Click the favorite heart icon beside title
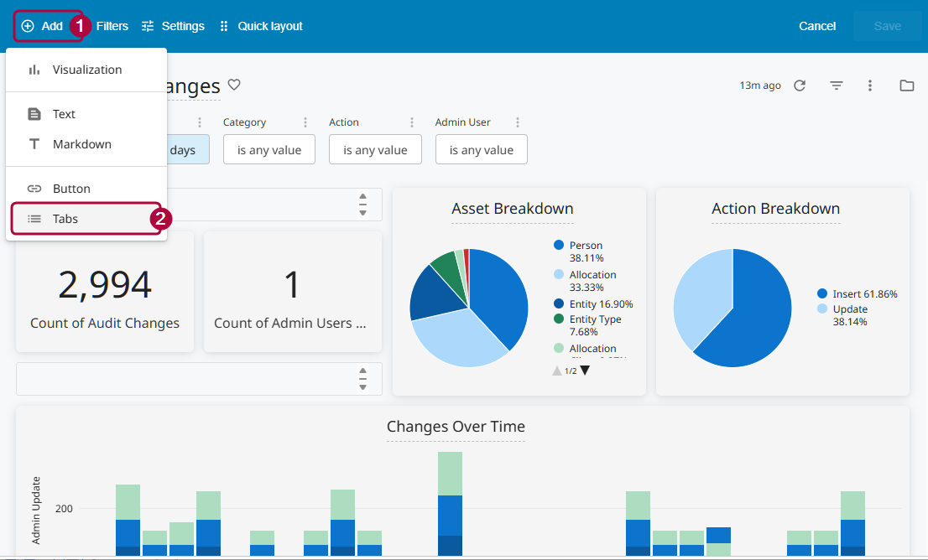This screenshot has width=928, height=560. [234, 85]
